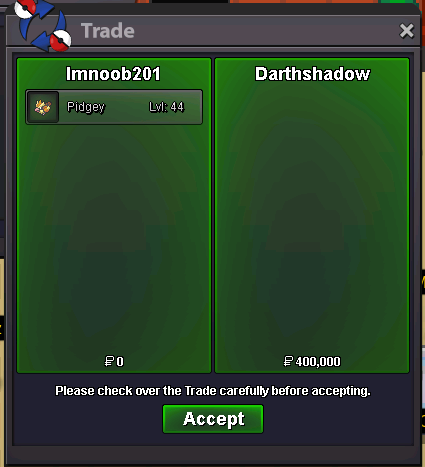Screen dimensions: 425x467
Task: Click the Trade window title text
Action: [x=108, y=31]
